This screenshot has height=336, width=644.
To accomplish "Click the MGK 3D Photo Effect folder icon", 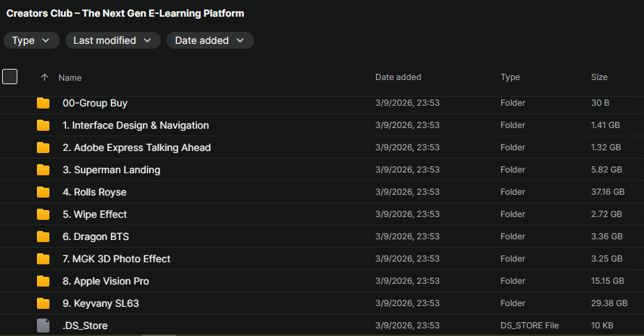I will pyautogui.click(x=43, y=259).
